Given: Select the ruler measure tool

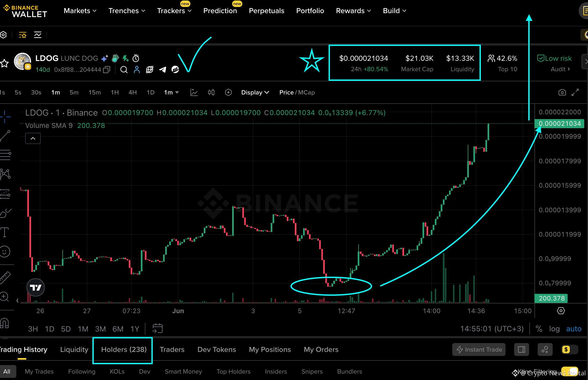Looking at the screenshot, I should pos(5,278).
